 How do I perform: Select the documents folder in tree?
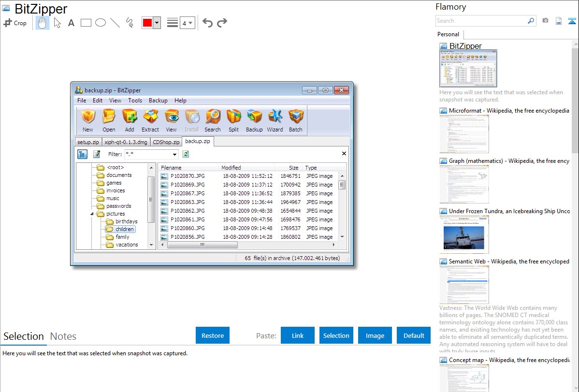(119, 175)
